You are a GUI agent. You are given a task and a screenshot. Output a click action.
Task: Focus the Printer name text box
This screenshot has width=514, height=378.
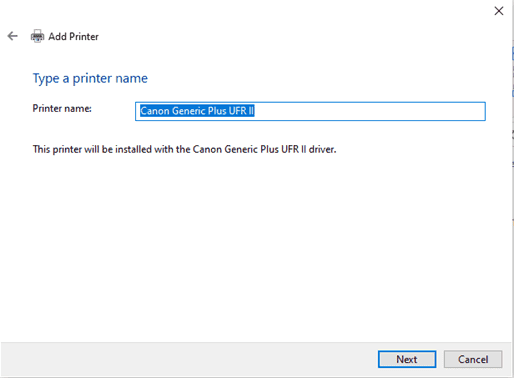point(310,111)
